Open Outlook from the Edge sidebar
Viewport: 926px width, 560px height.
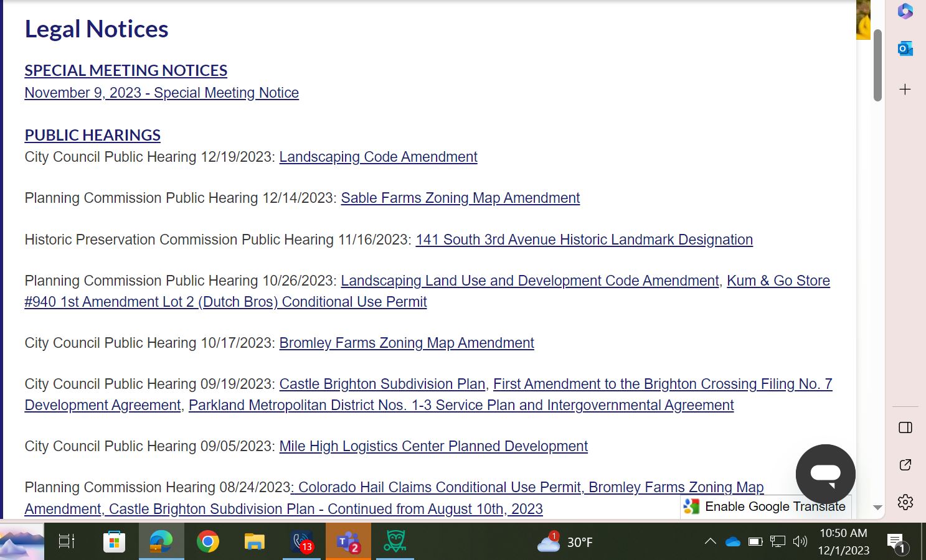point(905,49)
